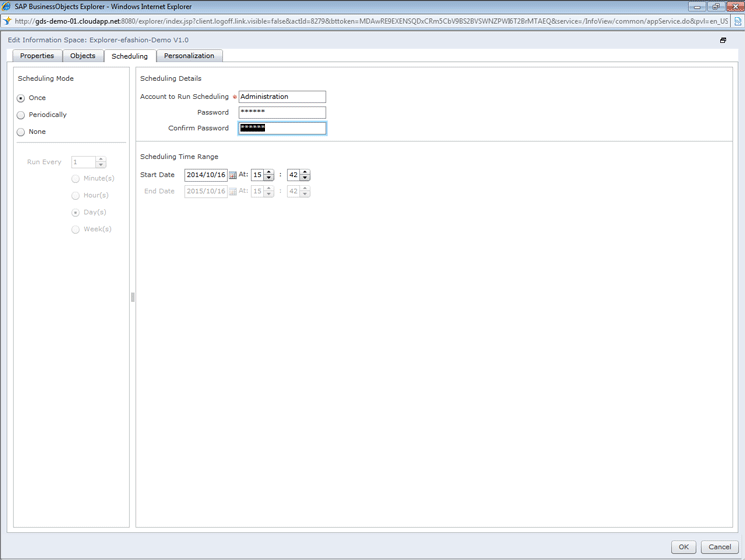
Task: Open the Start Date calendar picker
Action: point(233,175)
